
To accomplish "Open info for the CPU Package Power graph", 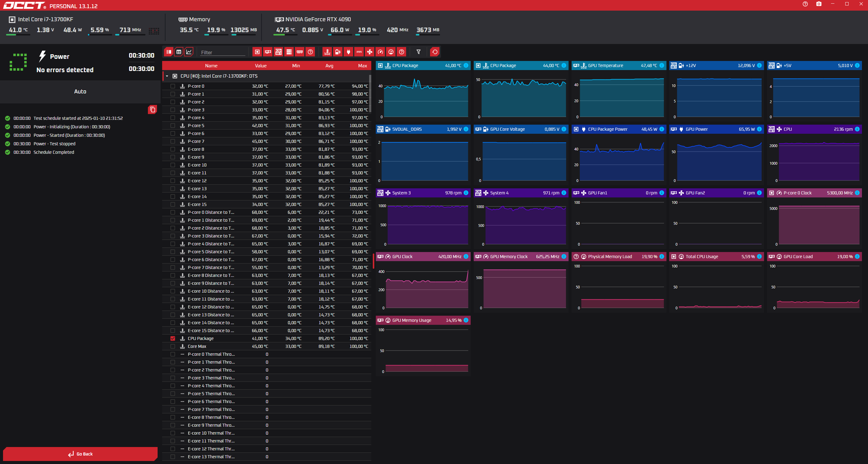I will point(662,129).
